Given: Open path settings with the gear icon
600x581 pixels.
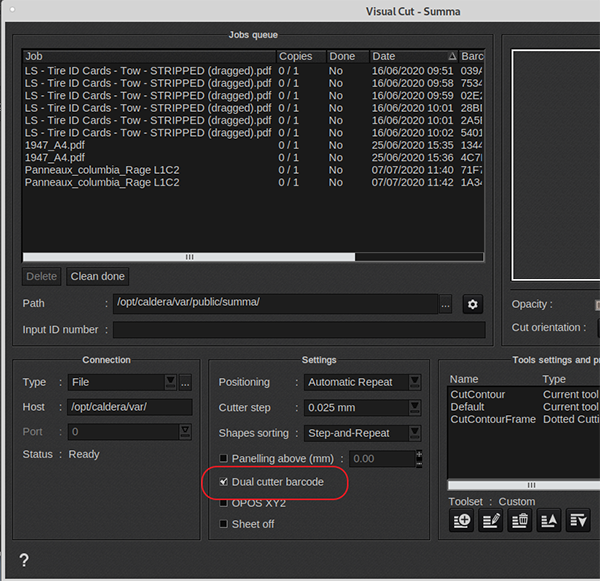Looking at the screenshot, I should tap(473, 304).
